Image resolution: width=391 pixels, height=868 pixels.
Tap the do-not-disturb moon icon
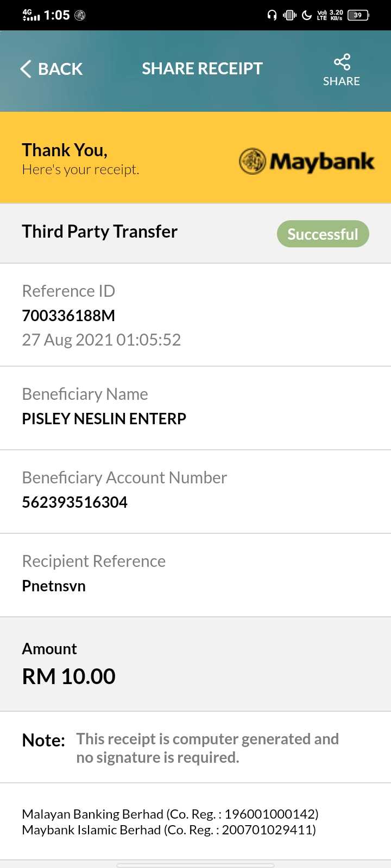click(x=307, y=15)
